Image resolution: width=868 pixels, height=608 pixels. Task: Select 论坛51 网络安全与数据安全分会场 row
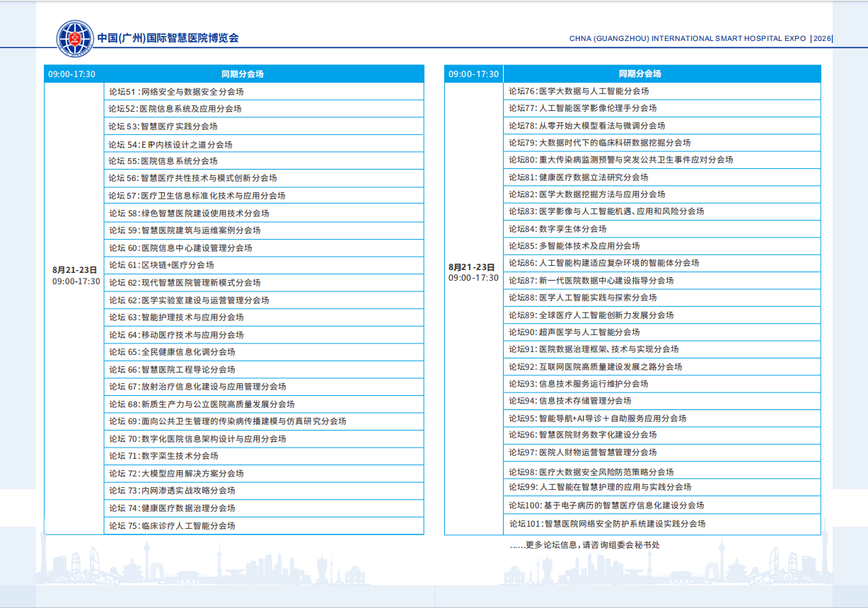point(175,92)
